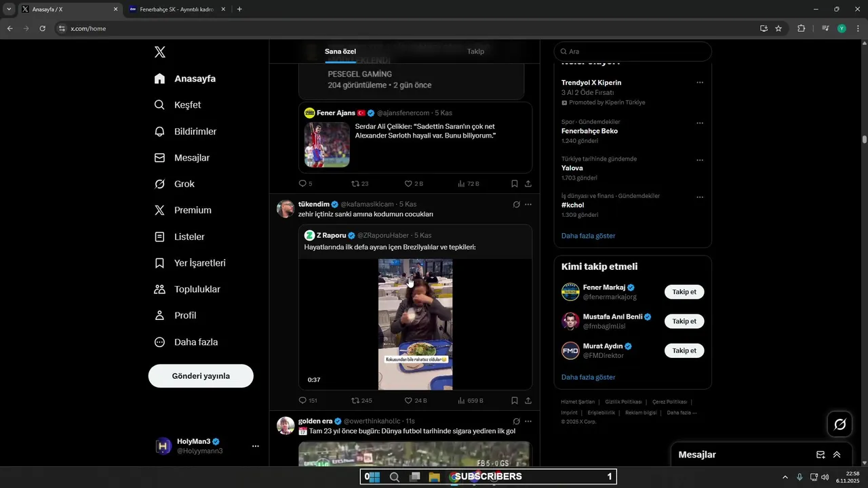Open the Fenerbahçe Beko trend
Screen dimensions: 868x488
589,131
